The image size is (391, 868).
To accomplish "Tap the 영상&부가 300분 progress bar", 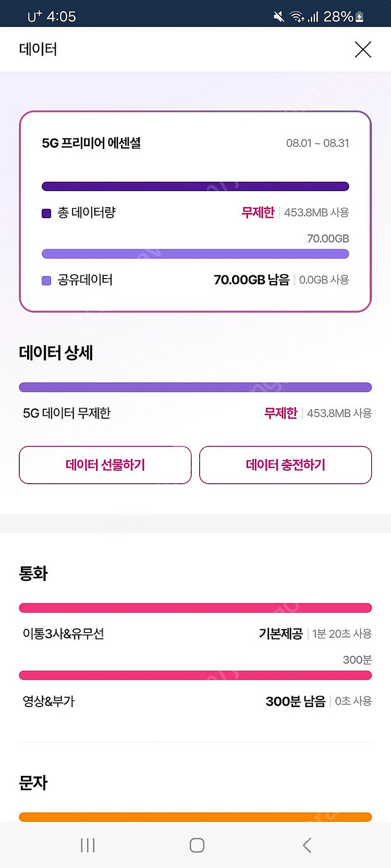I will [195, 675].
